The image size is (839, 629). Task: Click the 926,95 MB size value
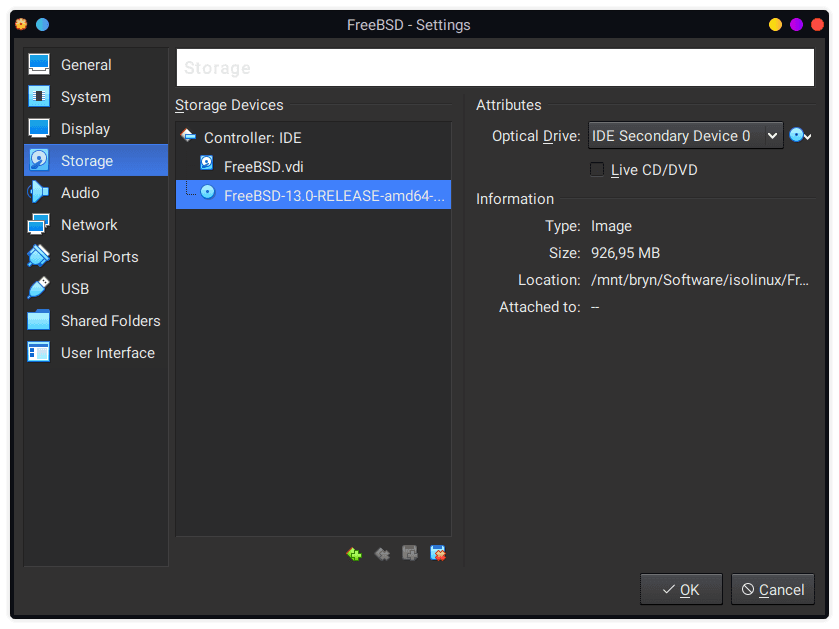(625, 253)
